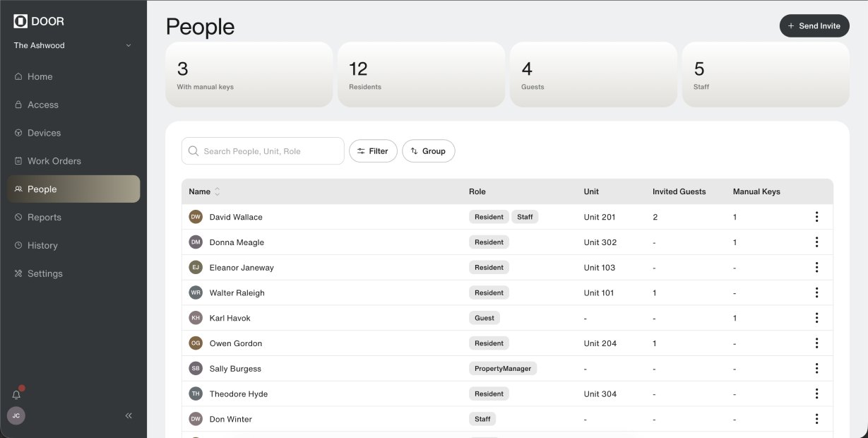Open David Wallace's name
The height and width of the screenshot is (438, 868).
pos(236,217)
